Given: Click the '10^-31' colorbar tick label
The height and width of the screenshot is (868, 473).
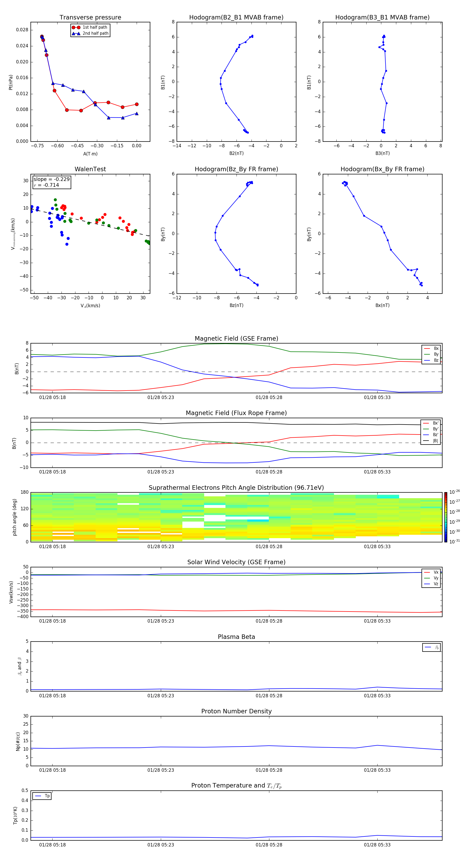Looking at the screenshot, I should pos(455,542).
